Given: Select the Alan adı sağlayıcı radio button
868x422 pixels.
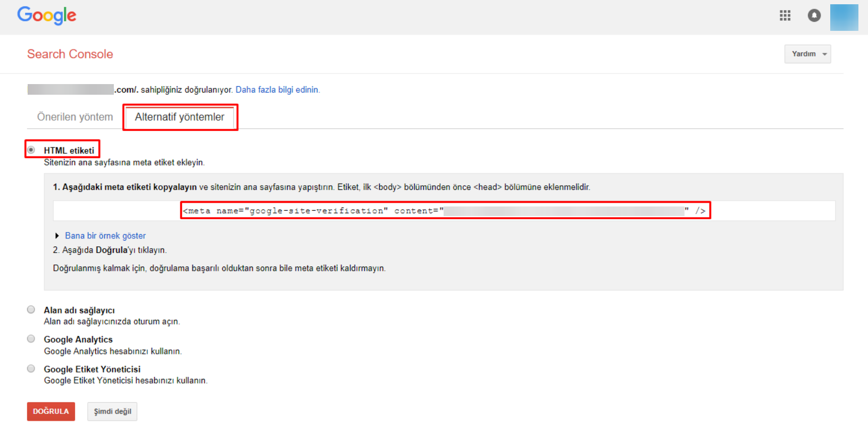Looking at the screenshot, I should tap(31, 310).
